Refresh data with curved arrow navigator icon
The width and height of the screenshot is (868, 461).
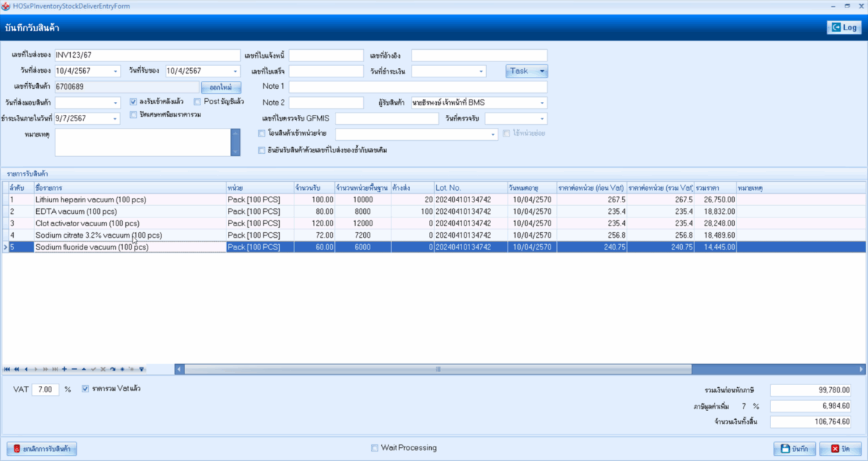112,369
